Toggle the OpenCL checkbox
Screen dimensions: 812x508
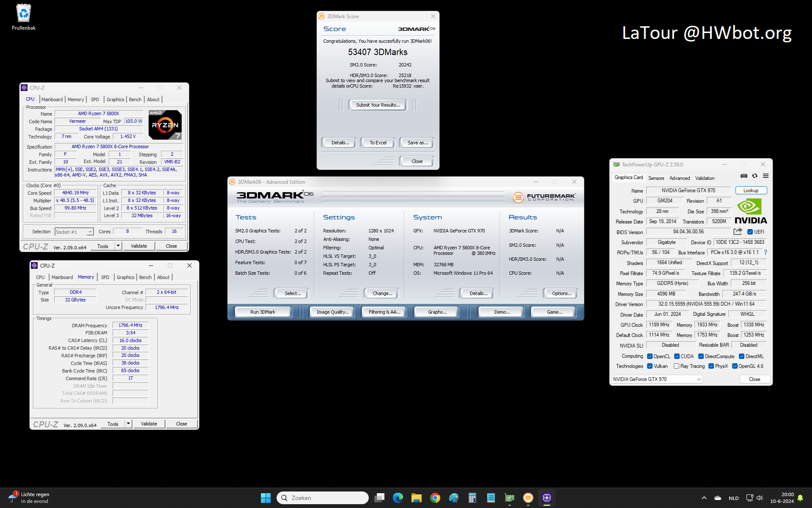pyautogui.click(x=650, y=356)
